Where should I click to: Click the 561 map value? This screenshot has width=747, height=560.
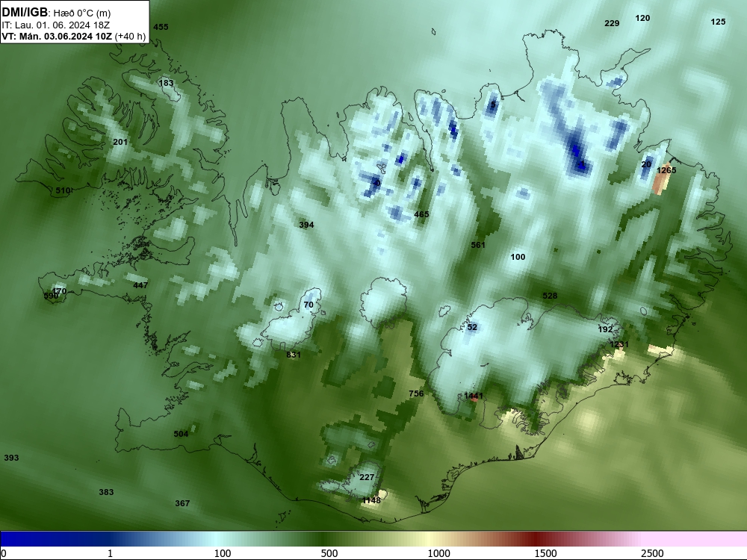[478, 245]
